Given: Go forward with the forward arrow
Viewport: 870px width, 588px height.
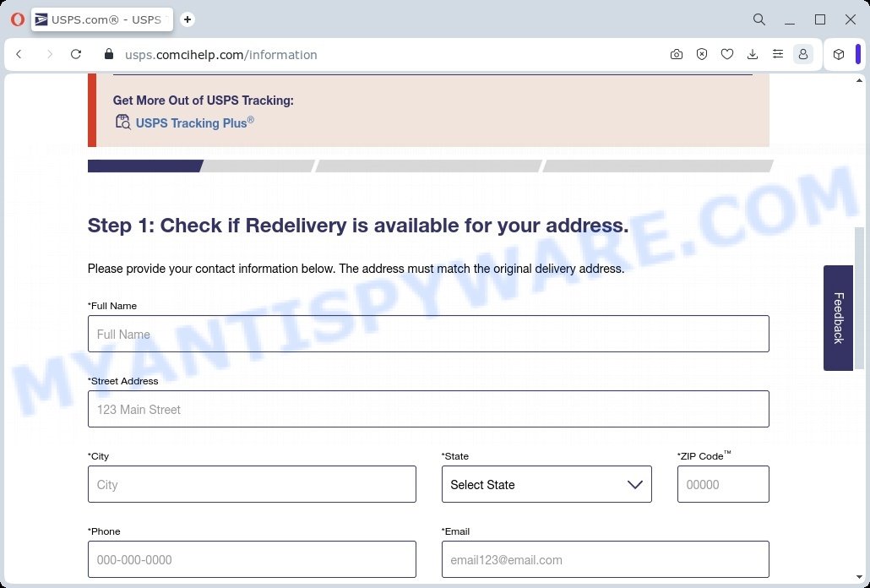Looking at the screenshot, I should pos(49,54).
